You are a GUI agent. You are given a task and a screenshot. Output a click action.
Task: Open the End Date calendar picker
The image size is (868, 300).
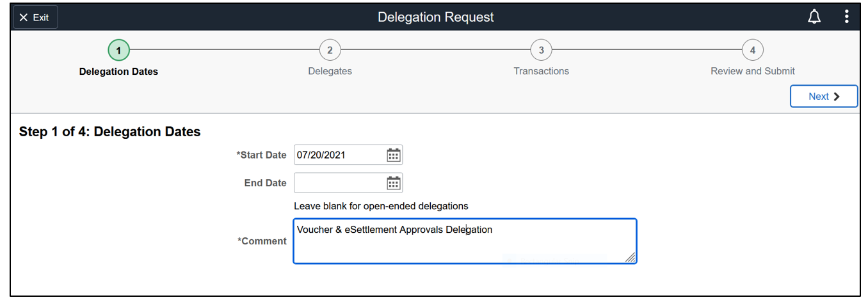point(393,183)
